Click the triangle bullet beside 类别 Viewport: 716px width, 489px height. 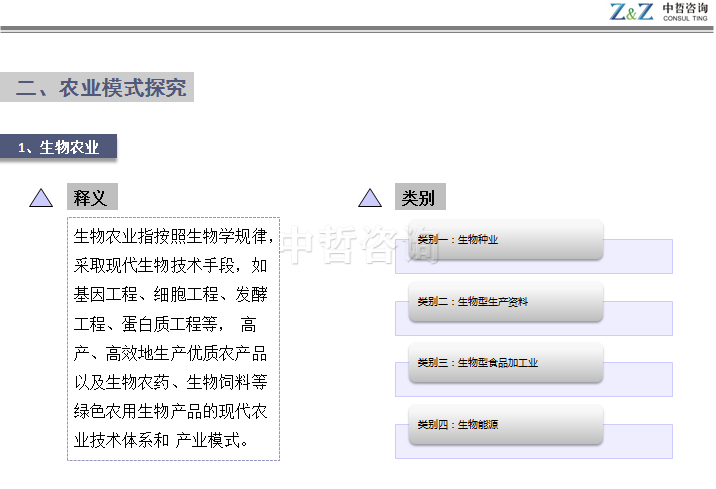370,198
